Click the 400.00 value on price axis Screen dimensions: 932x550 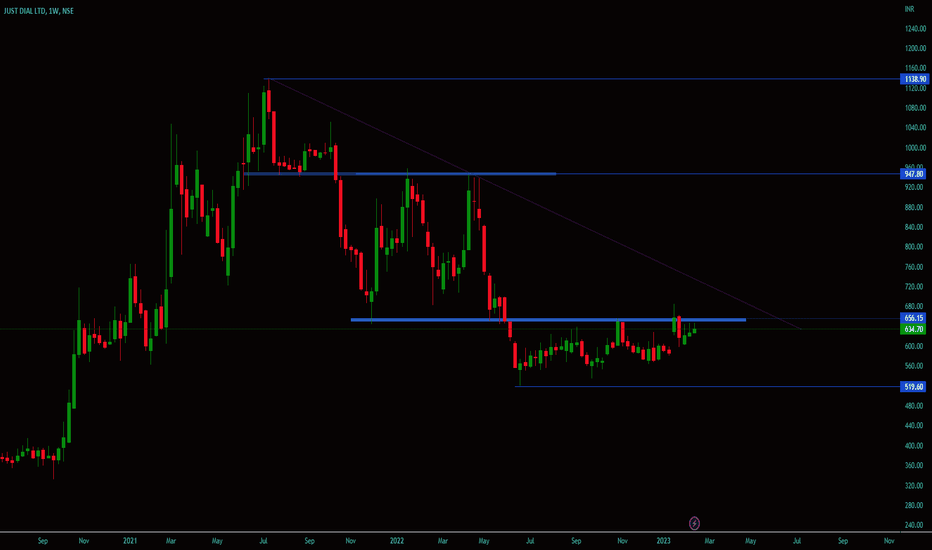tap(915, 445)
